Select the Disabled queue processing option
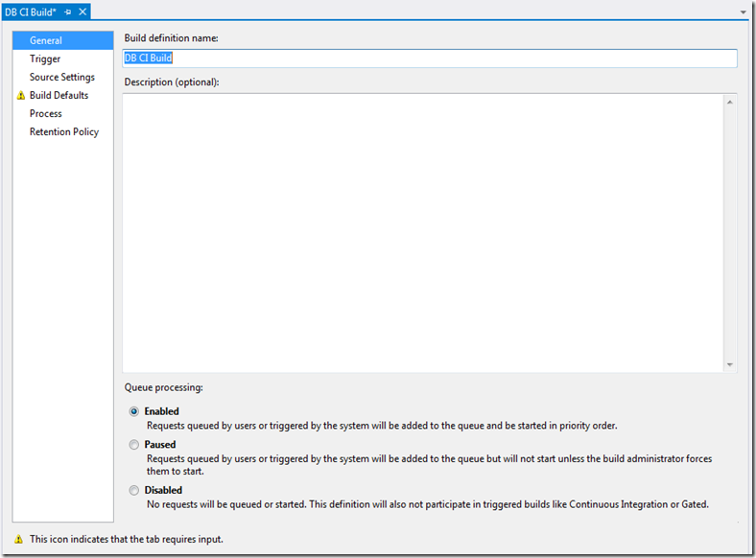This screenshot has height=558, width=756. [134, 491]
